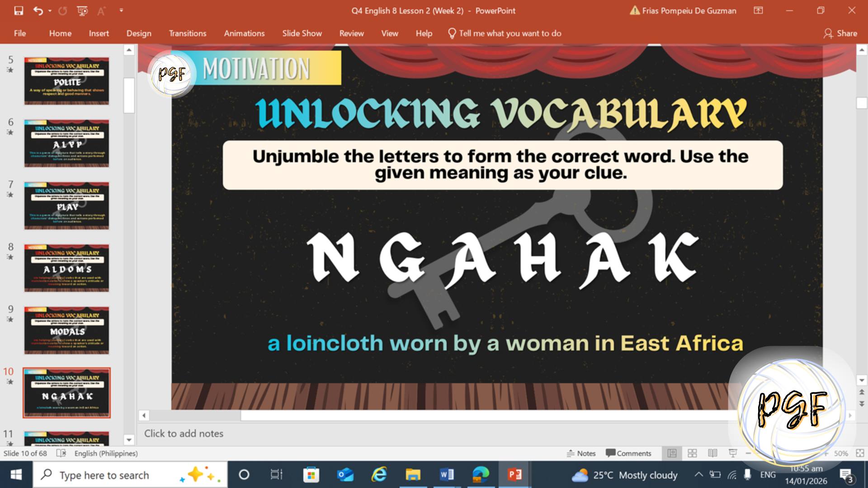Image resolution: width=868 pixels, height=488 pixels.
Task: Click the Type here to search box
Action: 130,475
